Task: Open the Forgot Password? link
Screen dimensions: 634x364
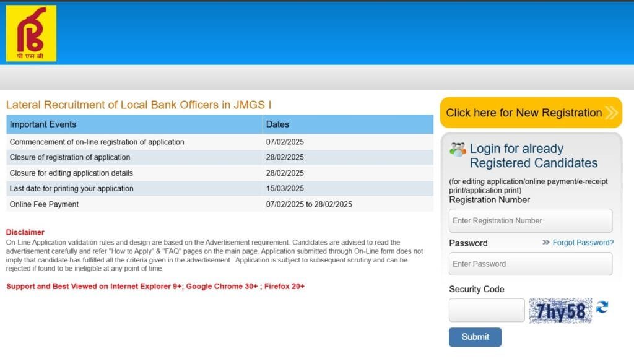Action: click(x=583, y=243)
